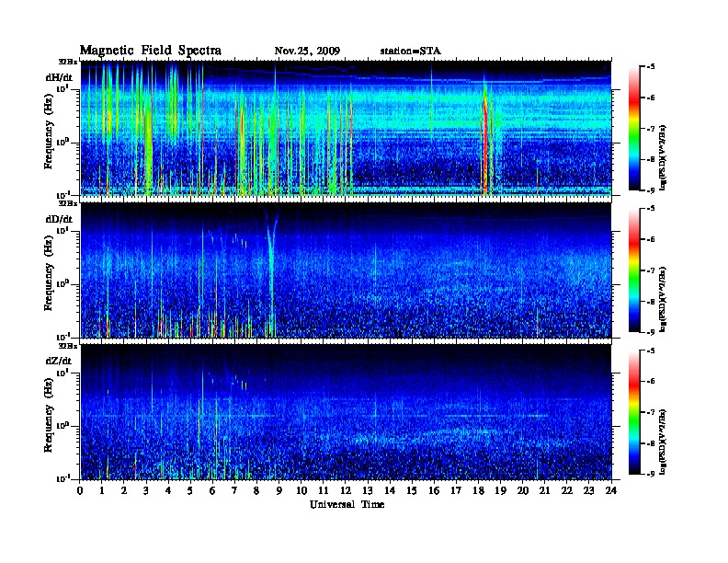Image resolution: width=728 pixels, height=563 pixels.
Task: Click the "dD/dt" panel label
Action: pos(59,219)
